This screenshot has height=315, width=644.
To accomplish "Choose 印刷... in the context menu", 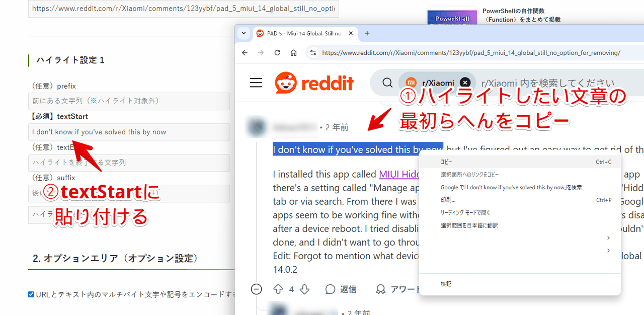I will 520,200.
